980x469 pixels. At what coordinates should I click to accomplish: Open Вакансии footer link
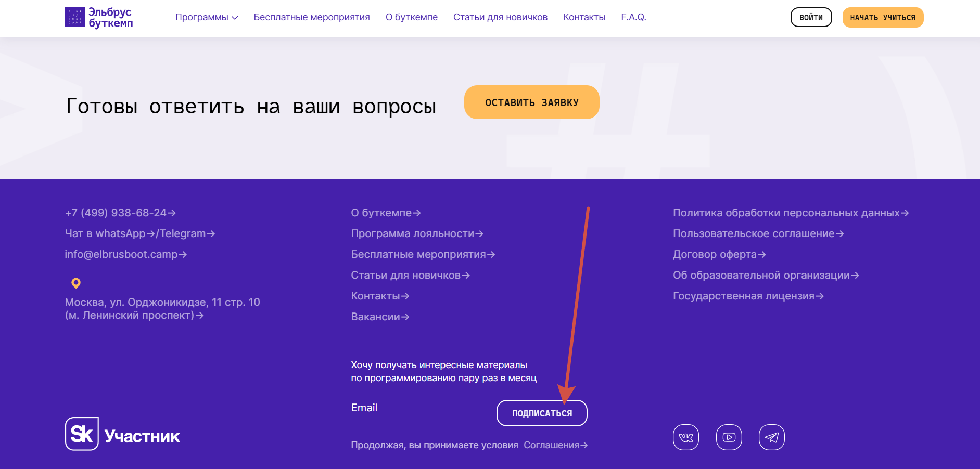tap(380, 317)
